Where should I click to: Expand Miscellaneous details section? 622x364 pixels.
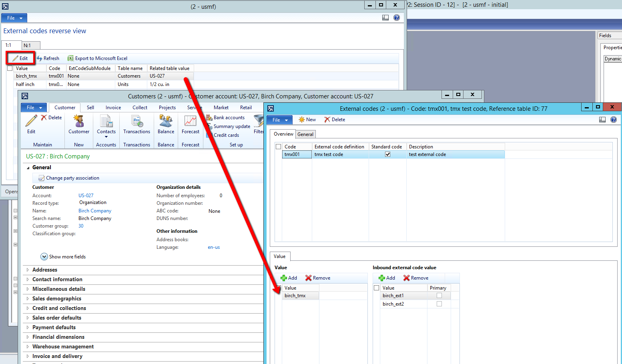click(28, 289)
